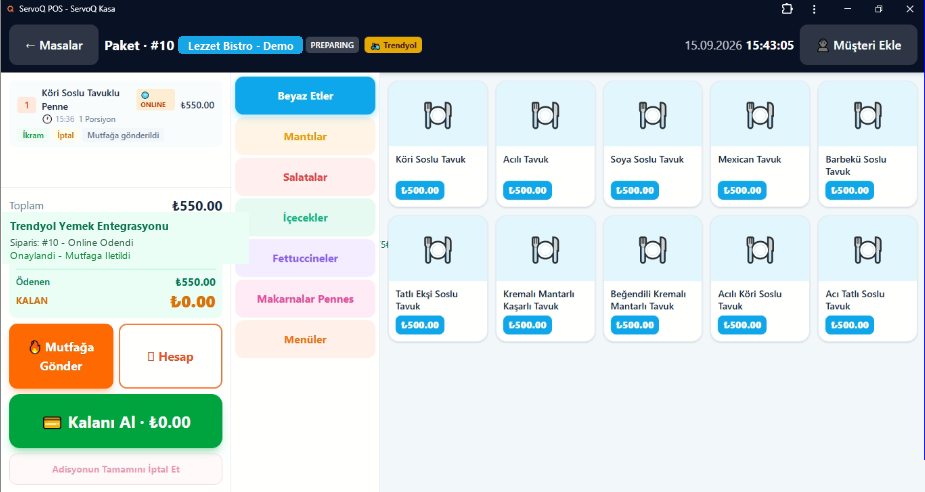Click the plate icon of Tatlı Ekşi Soslu Tavuk
The image size is (925, 492).
(x=438, y=250)
